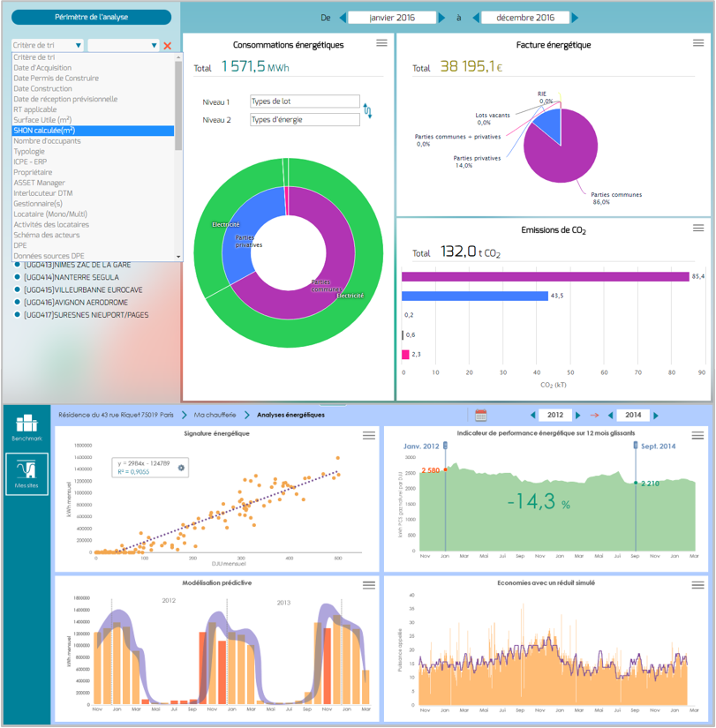Select the AVIGNON AERODROME site bullet
716x728 pixels.
(x=18, y=302)
